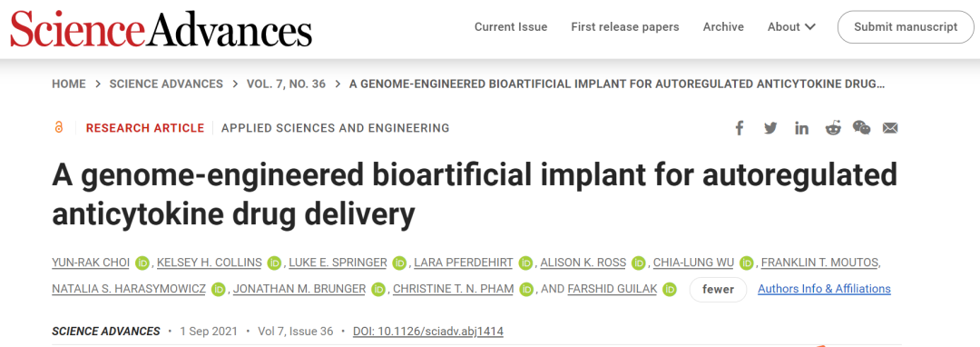The width and height of the screenshot is (980, 347).
Task: Follow the DOI 10.1126/sciadv.abj1414 link
Action: pos(428,332)
